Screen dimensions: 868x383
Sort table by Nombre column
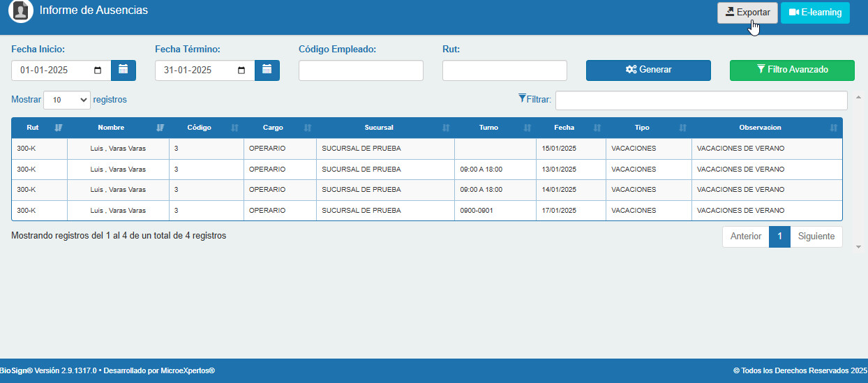[x=119, y=128]
